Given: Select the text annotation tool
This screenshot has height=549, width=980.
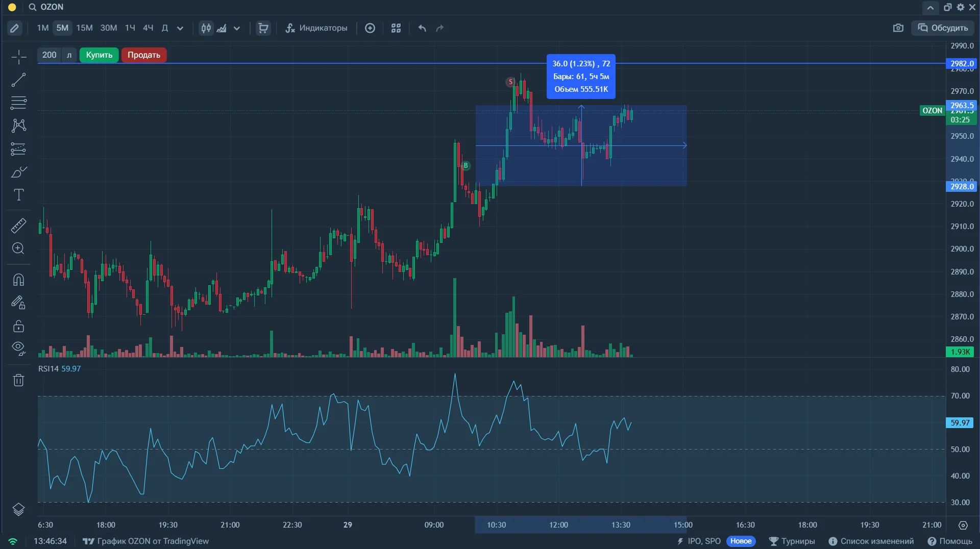Looking at the screenshot, I should pos(18,195).
